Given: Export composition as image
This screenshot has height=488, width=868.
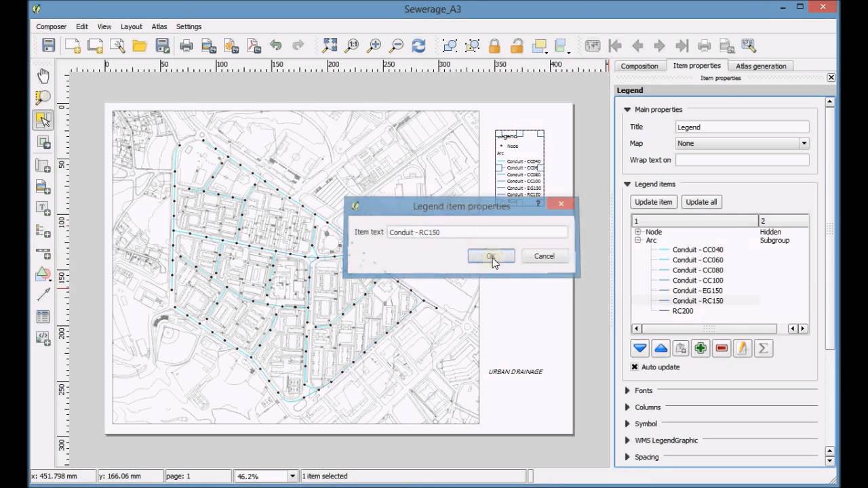Looking at the screenshot, I should pos(209,45).
